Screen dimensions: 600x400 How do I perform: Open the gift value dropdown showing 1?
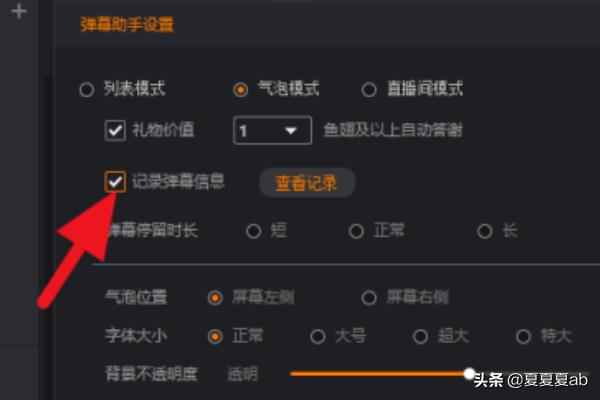272,130
